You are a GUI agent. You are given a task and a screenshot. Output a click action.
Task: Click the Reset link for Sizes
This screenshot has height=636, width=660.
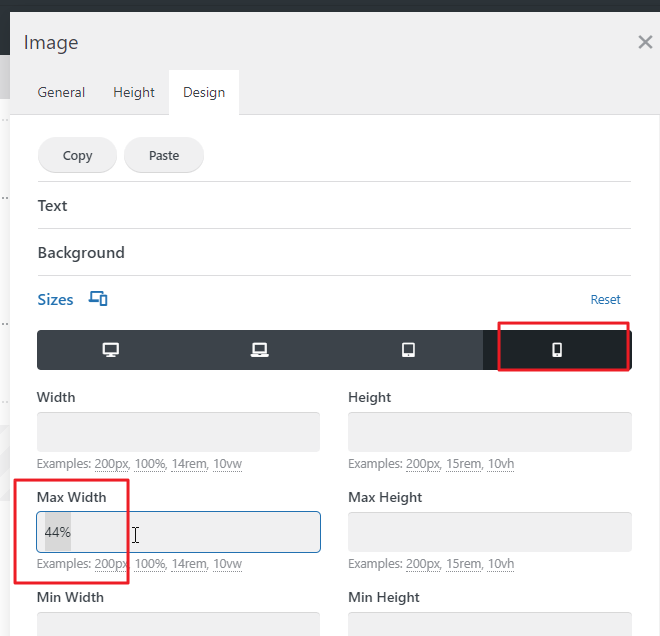605,300
